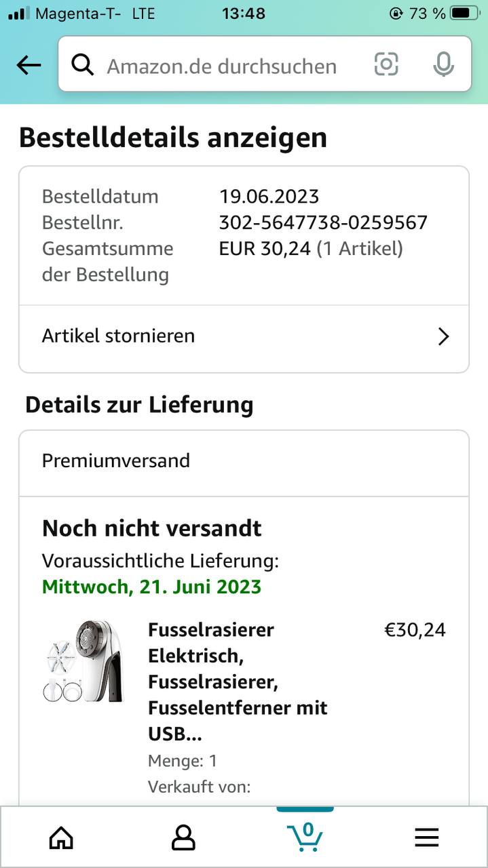This screenshot has height=868, width=488.
Task: Tap the back arrow icon
Action: [29, 65]
